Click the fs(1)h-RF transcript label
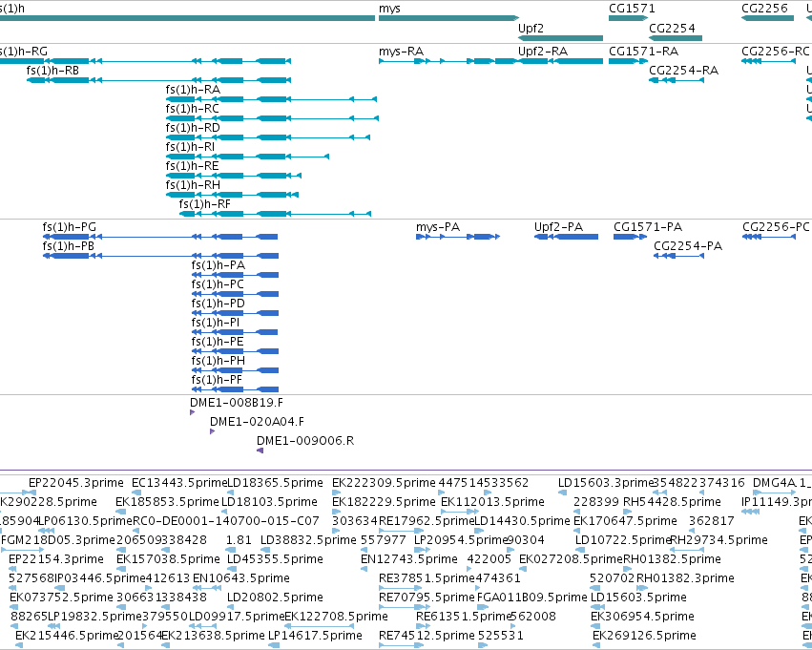This screenshot has width=812, height=650. [x=204, y=204]
